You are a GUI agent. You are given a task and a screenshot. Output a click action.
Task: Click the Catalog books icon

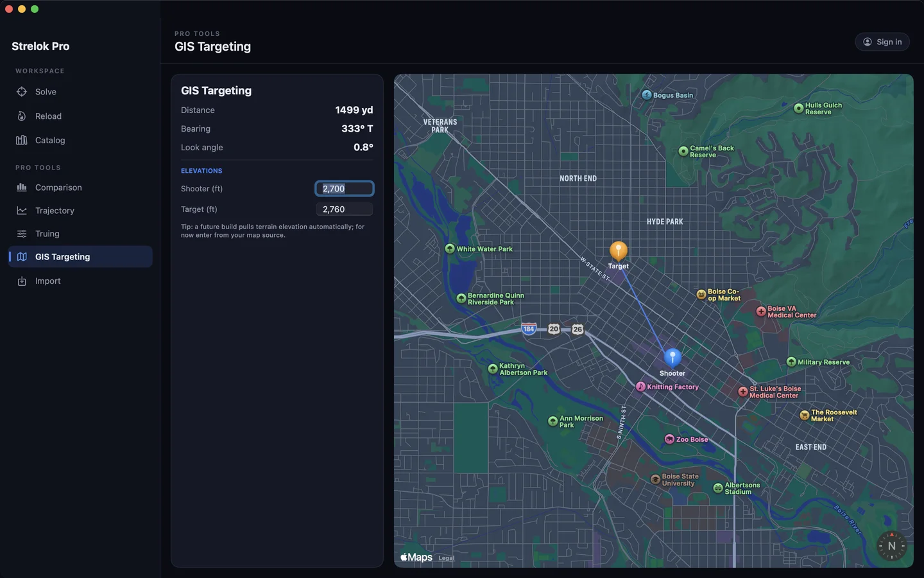click(22, 140)
